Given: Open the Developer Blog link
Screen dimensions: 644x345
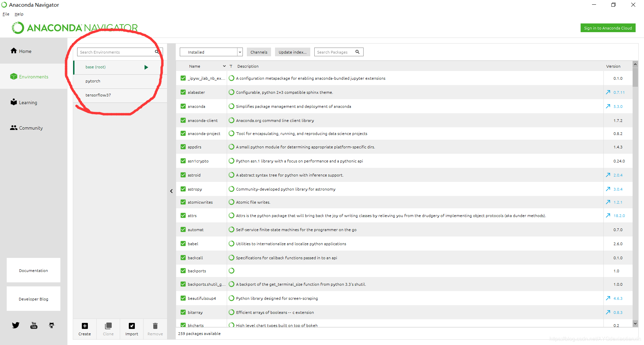Looking at the screenshot, I should 34,299.
